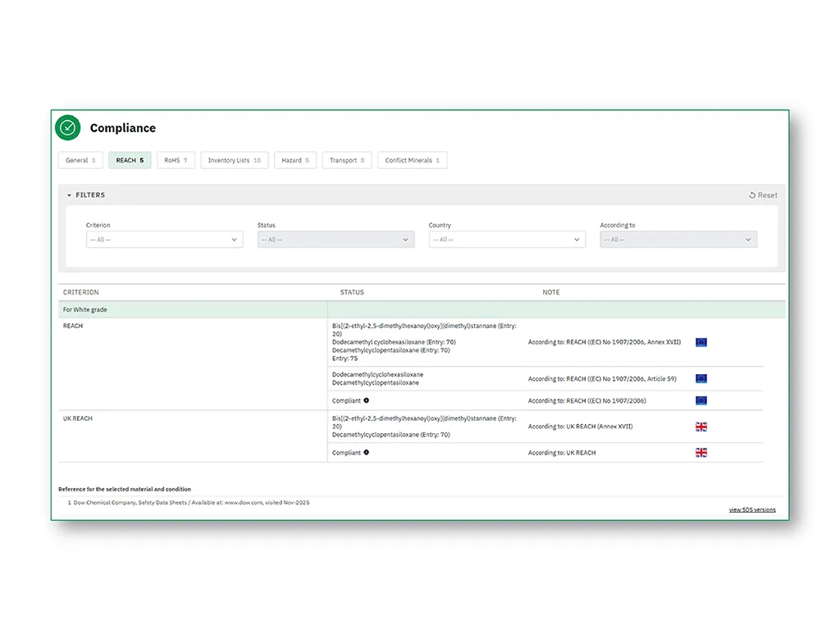Viewport: 840px width, 630px height.
Task: Click the NOTE column header
Action: tap(550, 292)
